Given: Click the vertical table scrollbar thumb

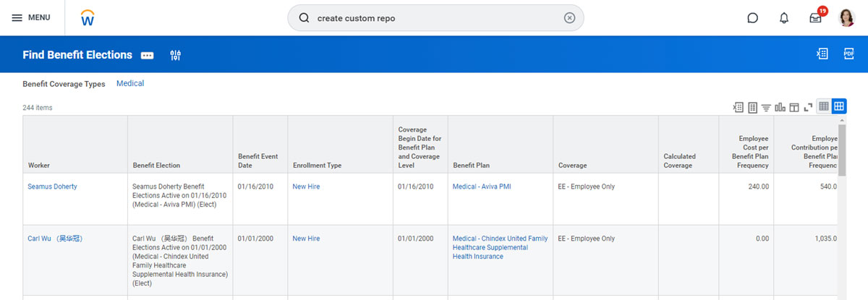Looking at the screenshot, I should pyautogui.click(x=842, y=150).
